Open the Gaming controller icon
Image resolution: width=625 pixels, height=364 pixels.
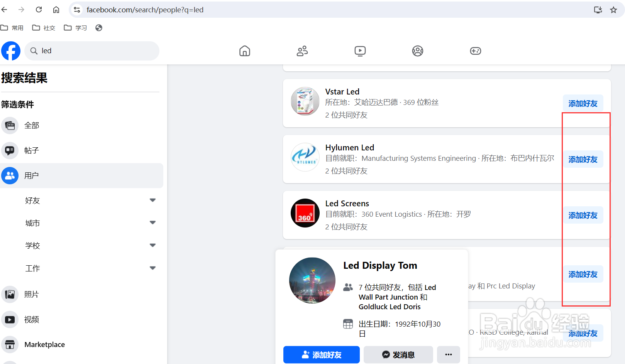pos(475,51)
